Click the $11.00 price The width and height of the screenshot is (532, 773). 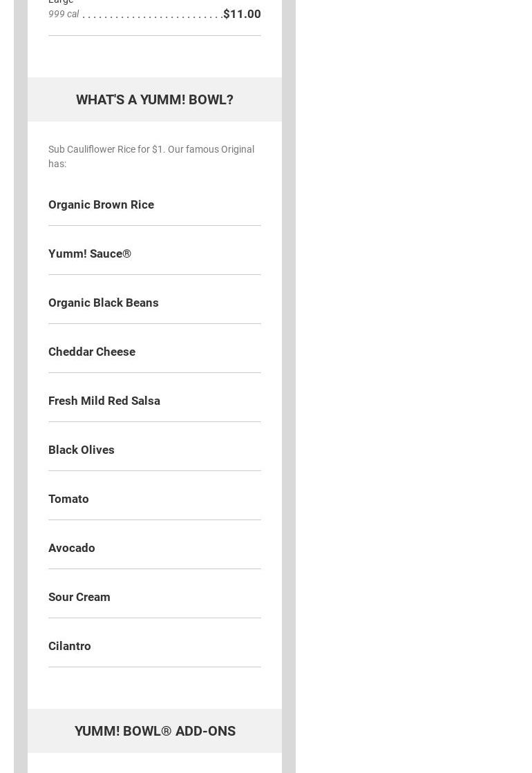pos(242,14)
